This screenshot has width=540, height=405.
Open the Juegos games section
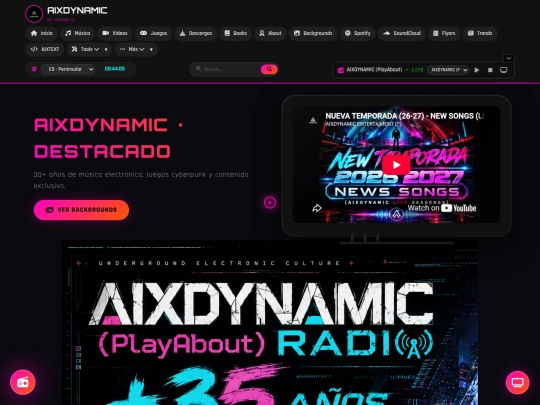click(153, 33)
